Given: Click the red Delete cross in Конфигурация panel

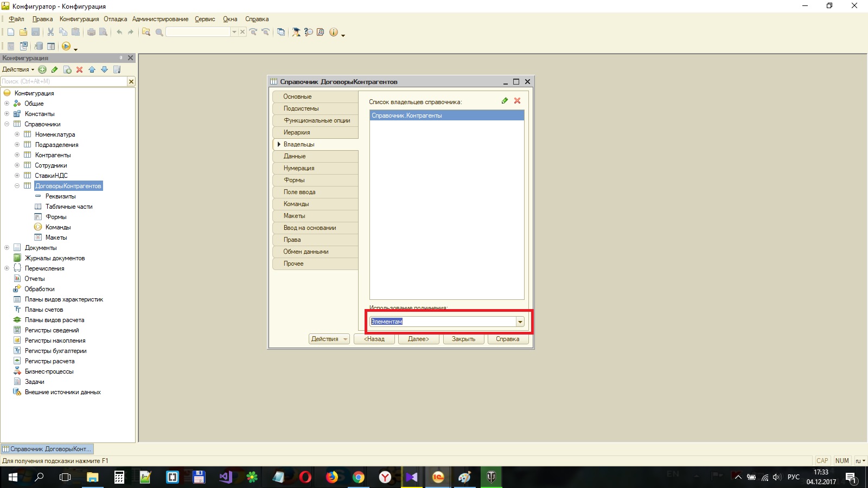Looking at the screenshot, I should (80, 69).
